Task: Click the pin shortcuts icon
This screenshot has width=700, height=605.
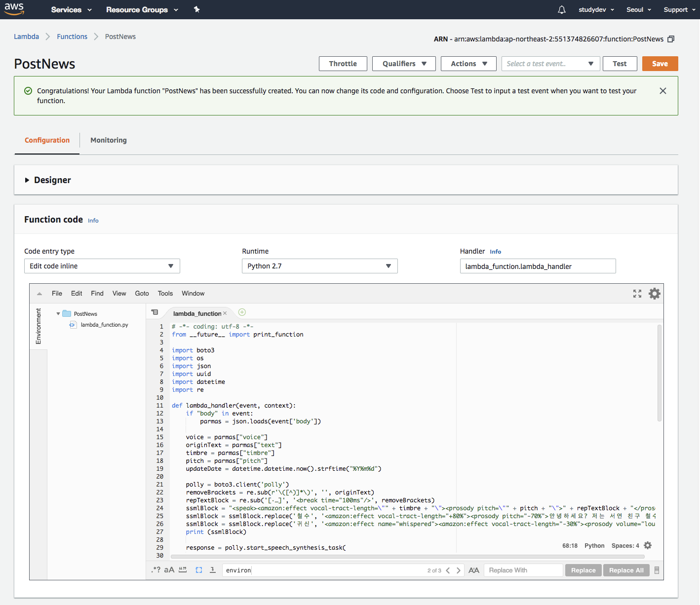Action: tap(196, 9)
